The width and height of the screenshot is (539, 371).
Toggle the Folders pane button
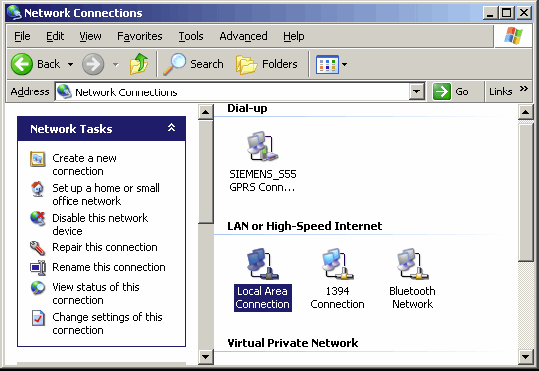pyautogui.click(x=267, y=64)
